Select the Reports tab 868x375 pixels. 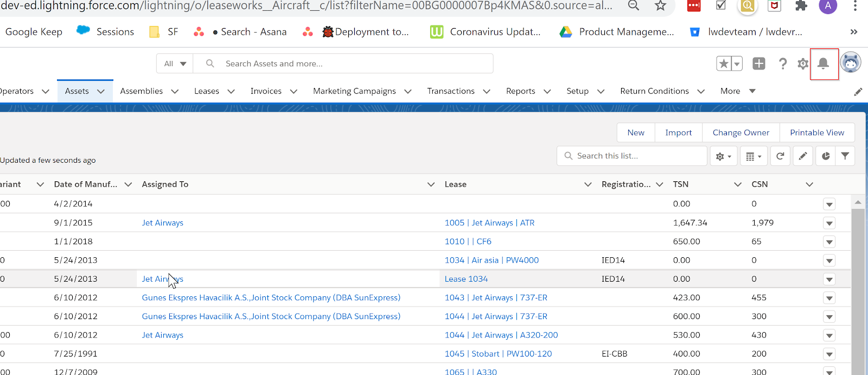coord(521,91)
